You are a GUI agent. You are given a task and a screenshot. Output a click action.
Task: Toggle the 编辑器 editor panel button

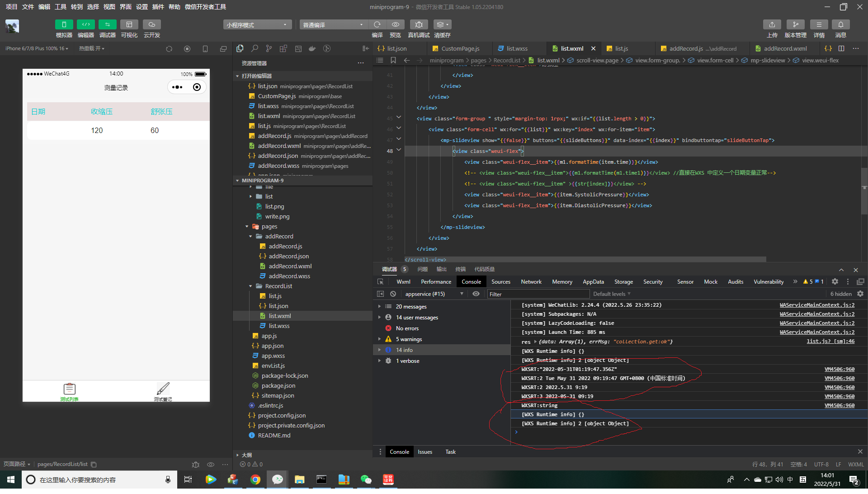coord(85,24)
